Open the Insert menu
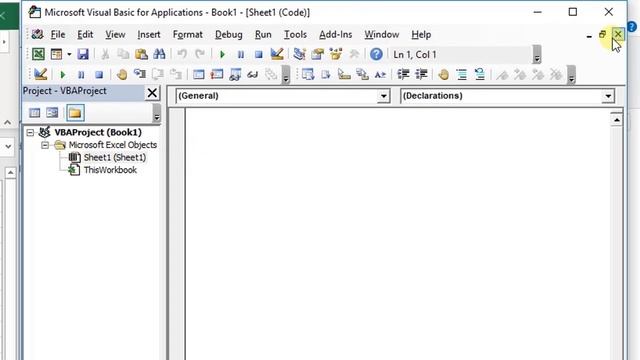640x360 pixels. 149,35
